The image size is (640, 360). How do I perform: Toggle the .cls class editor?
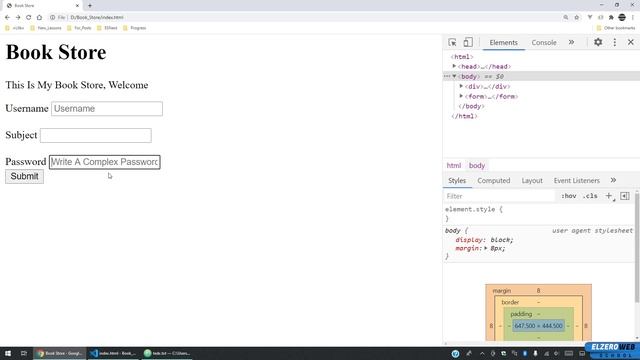[x=590, y=196]
